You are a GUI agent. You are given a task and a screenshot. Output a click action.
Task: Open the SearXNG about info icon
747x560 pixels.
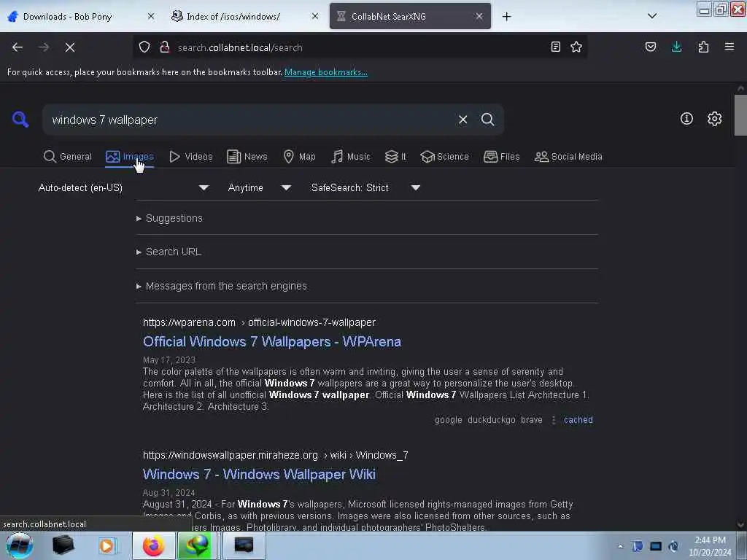coord(686,119)
